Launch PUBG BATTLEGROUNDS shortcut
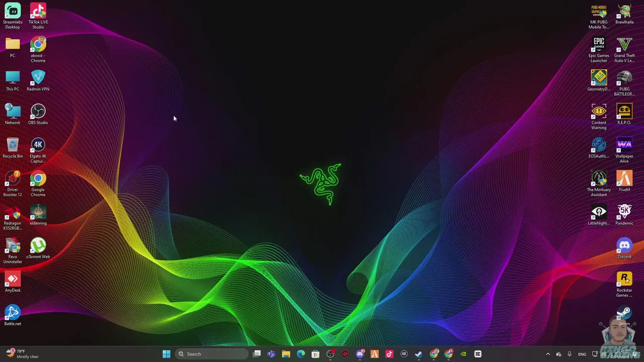 click(624, 83)
